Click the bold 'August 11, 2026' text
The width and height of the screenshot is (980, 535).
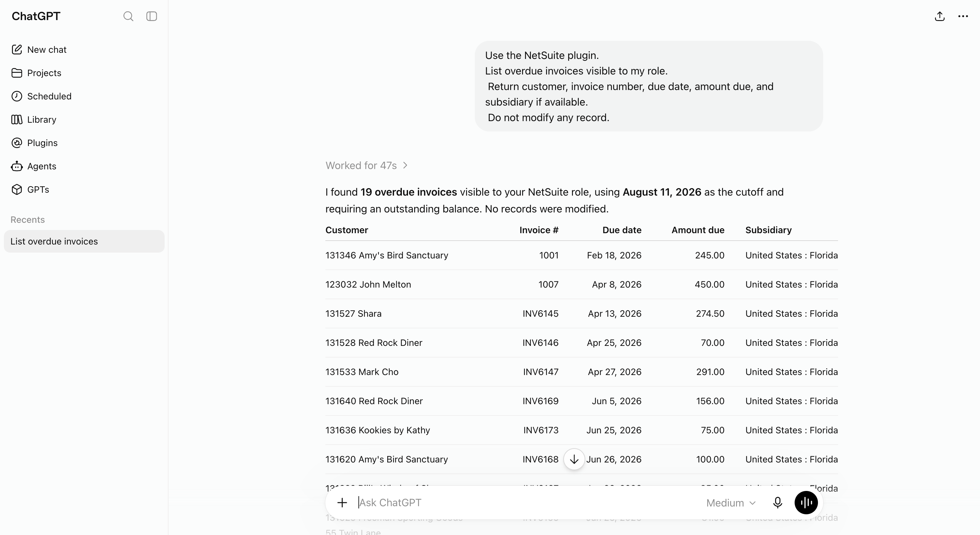[661, 192]
